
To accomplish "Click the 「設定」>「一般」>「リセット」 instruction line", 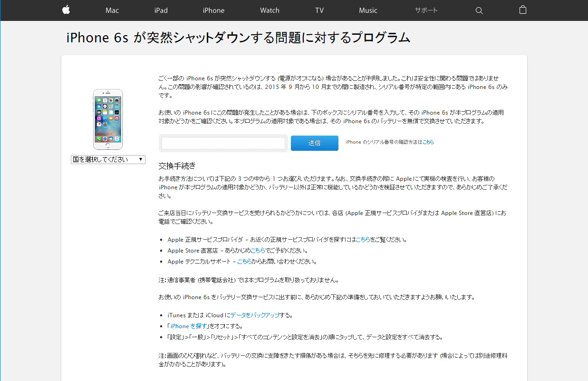I will click(305, 337).
